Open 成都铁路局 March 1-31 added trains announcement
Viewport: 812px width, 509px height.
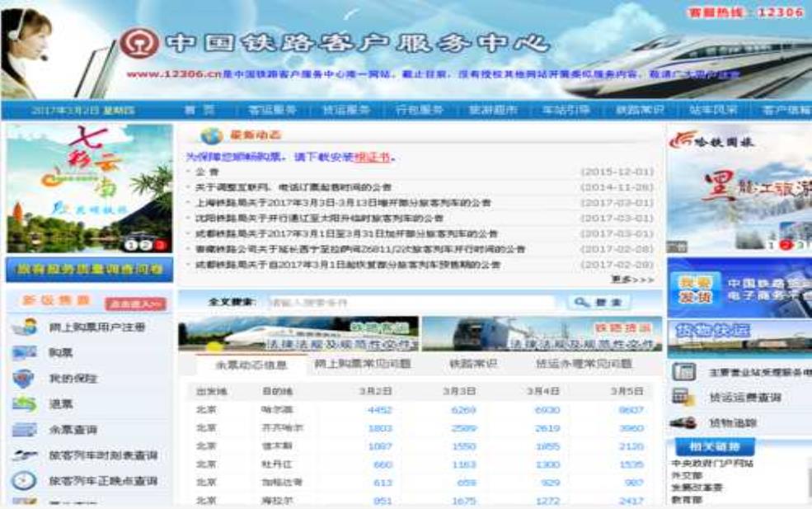coord(346,233)
